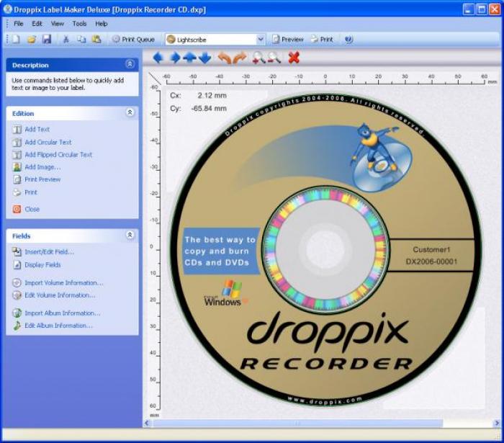504x443 pixels.
Task: Open the View menu
Action: [x=57, y=24]
